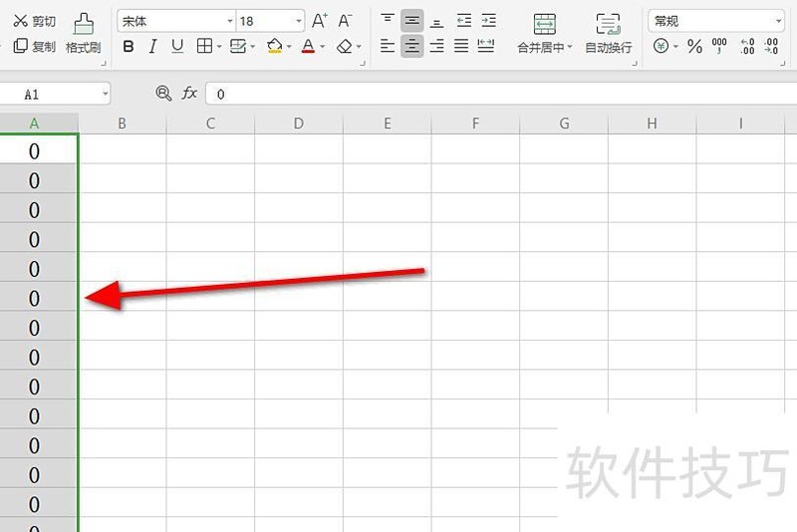
Task: Justify text alignment icon
Action: [461, 46]
